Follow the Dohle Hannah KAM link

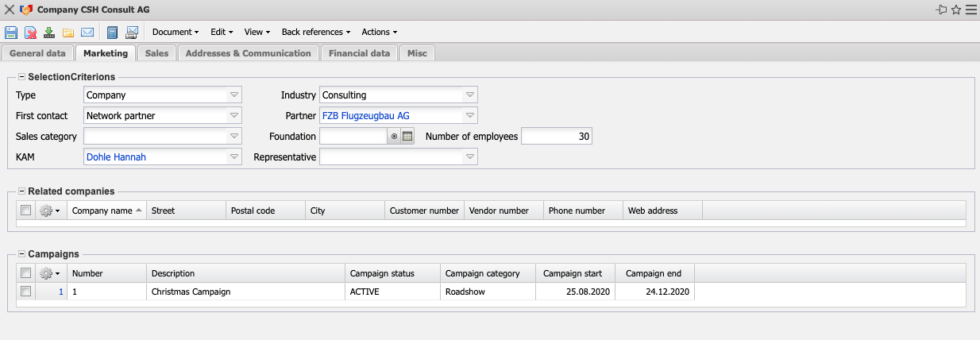pyautogui.click(x=116, y=157)
